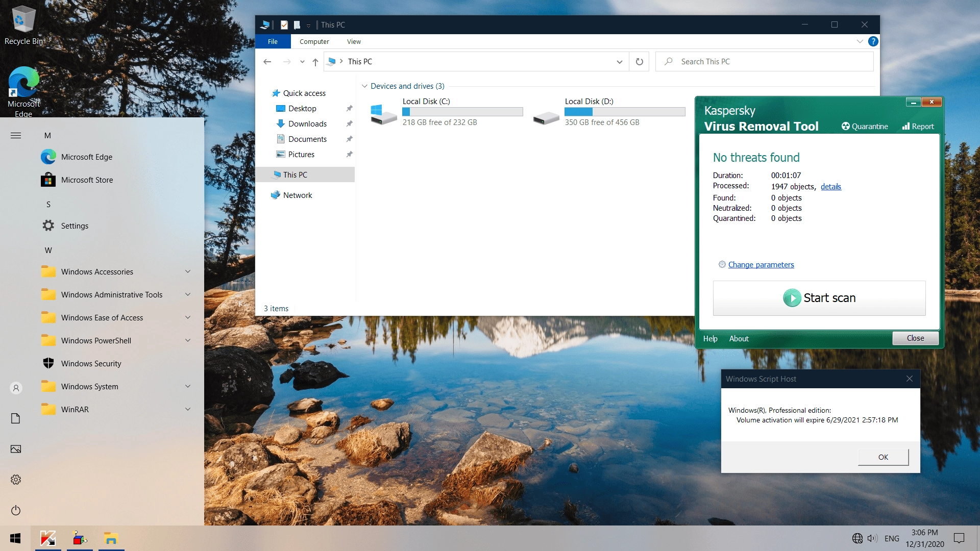Open Documents icon in Start sidebar
Image resolution: width=980 pixels, height=551 pixels.
pyautogui.click(x=16, y=418)
